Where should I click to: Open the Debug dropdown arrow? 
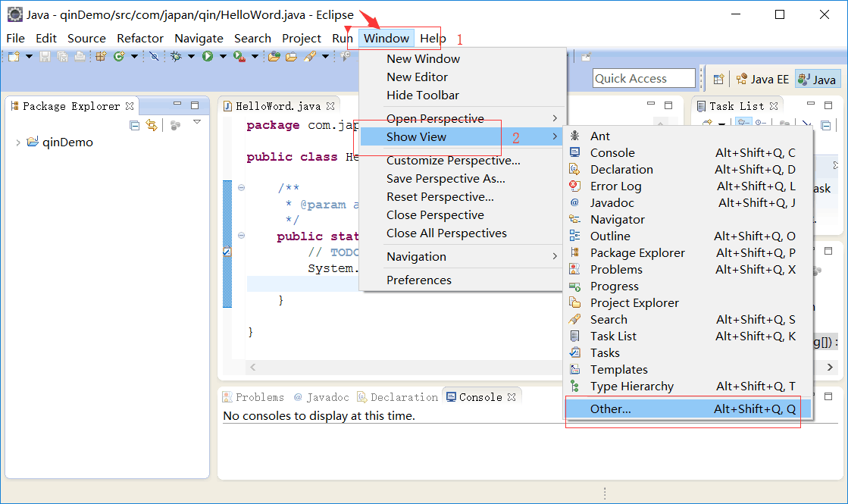pyautogui.click(x=191, y=56)
